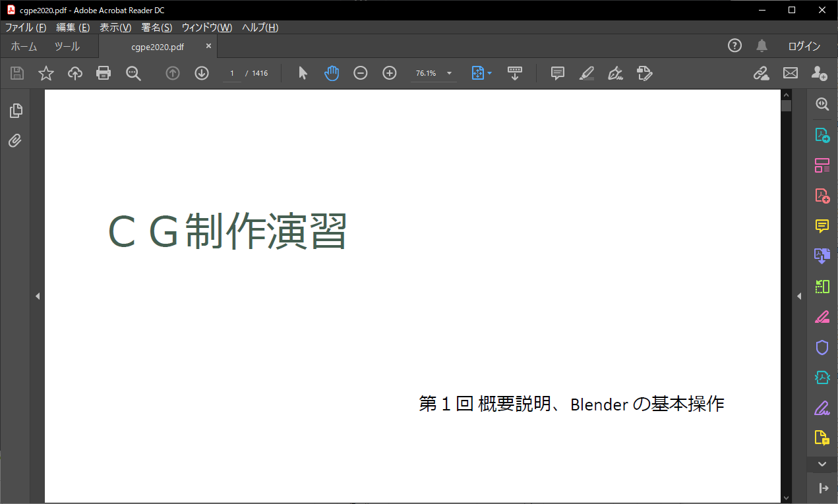838x504 pixels.
Task: Expand more tools in the right pane
Action: [x=822, y=464]
